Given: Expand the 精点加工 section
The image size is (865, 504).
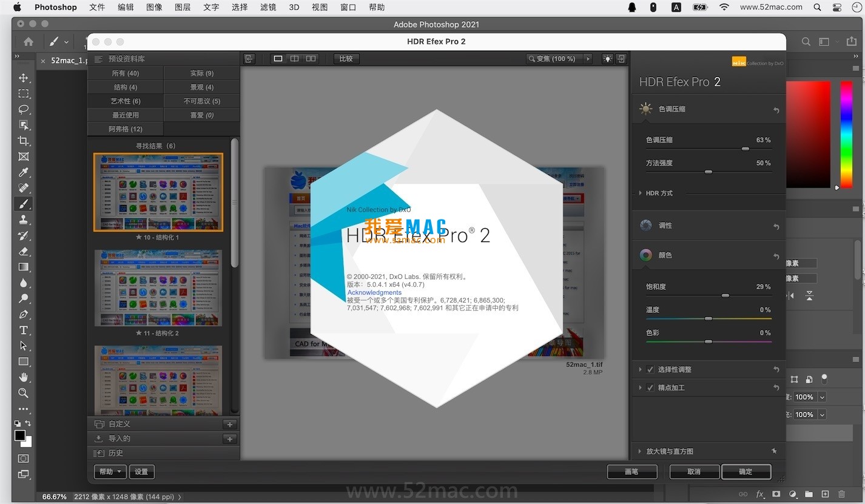Looking at the screenshot, I should [640, 388].
